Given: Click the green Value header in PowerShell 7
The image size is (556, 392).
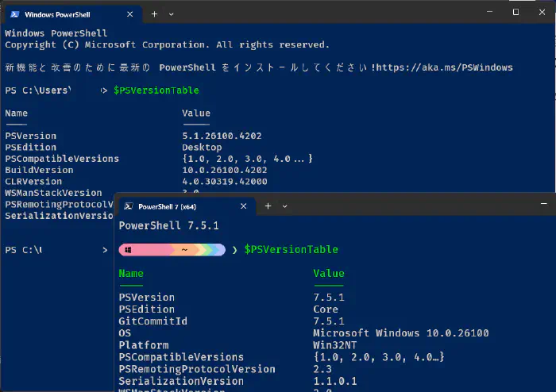Looking at the screenshot, I should coord(329,274).
